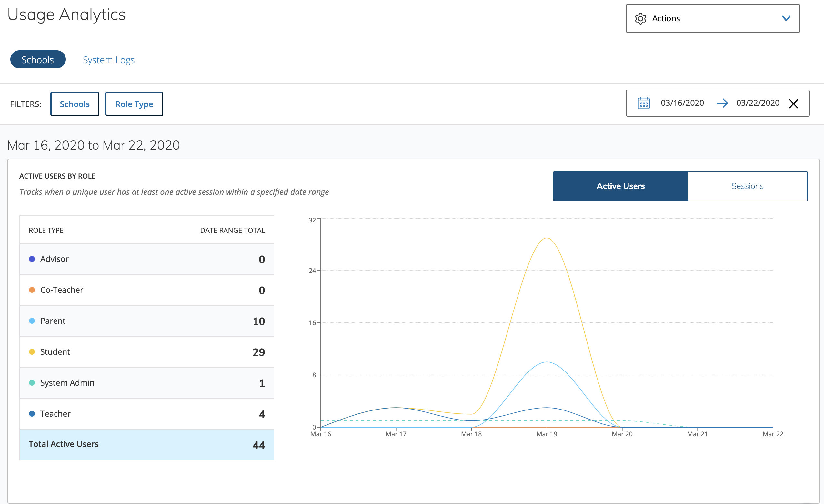Edit the start date 03/16/2020
This screenshot has height=504, width=824.
coord(682,103)
